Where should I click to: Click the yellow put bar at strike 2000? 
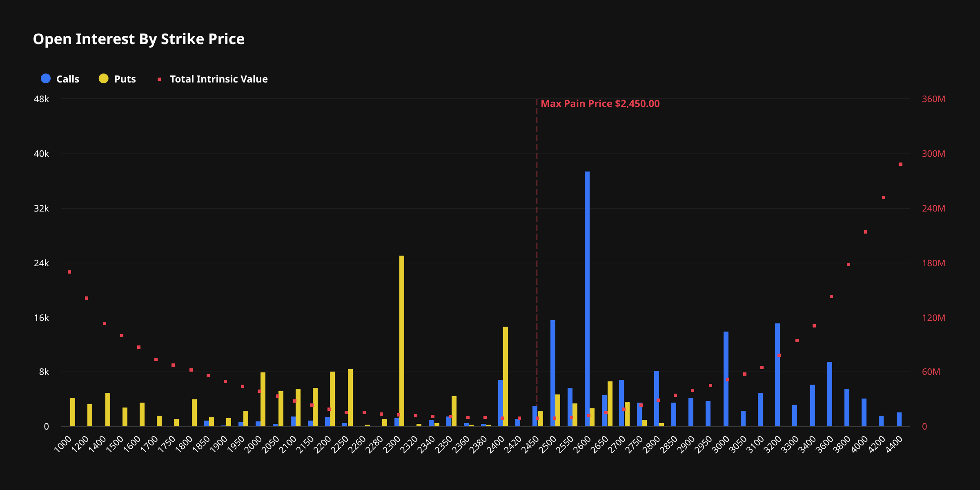coord(263,399)
